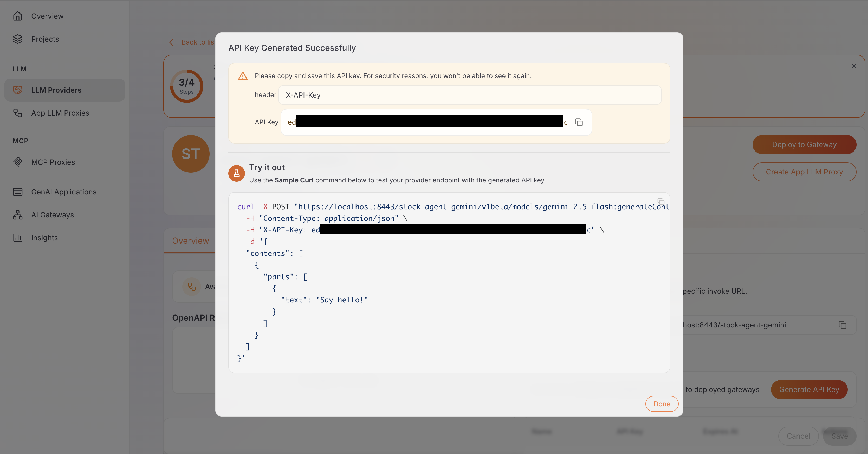Click the curl command code block
This screenshot has height=454, width=868.
(x=449, y=283)
